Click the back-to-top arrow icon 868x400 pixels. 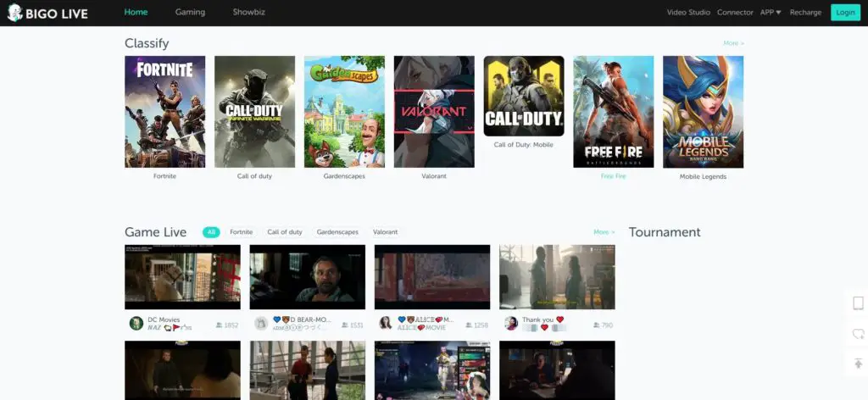pyautogui.click(x=858, y=364)
